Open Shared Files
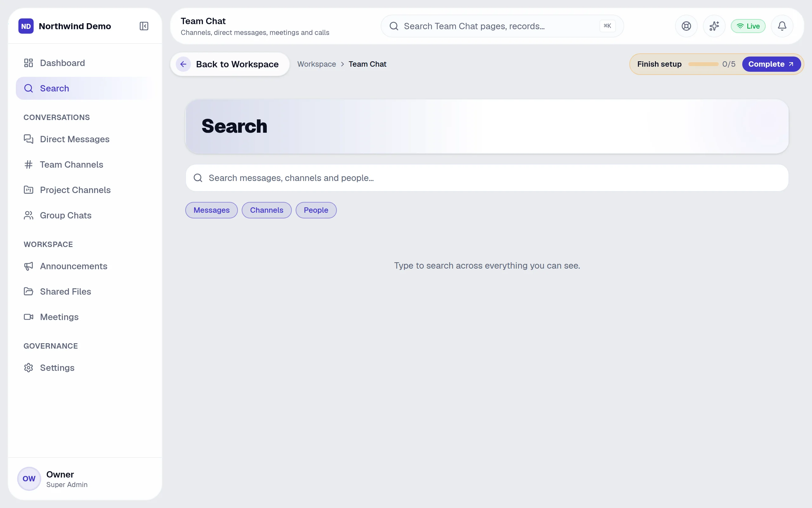812x508 pixels. [85, 292]
